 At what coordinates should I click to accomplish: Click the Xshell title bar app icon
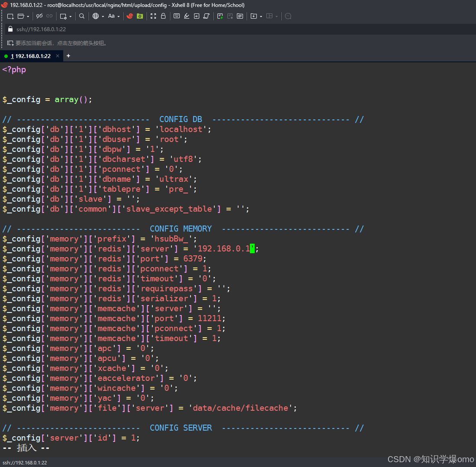(x=4, y=5)
